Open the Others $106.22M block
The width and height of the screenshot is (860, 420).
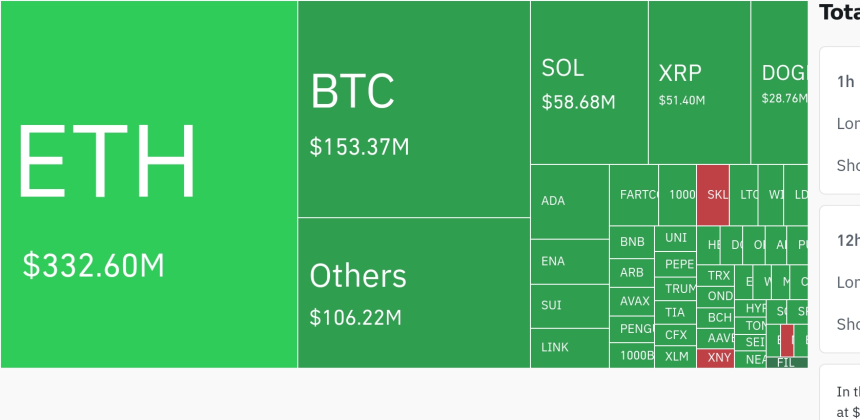(x=413, y=292)
